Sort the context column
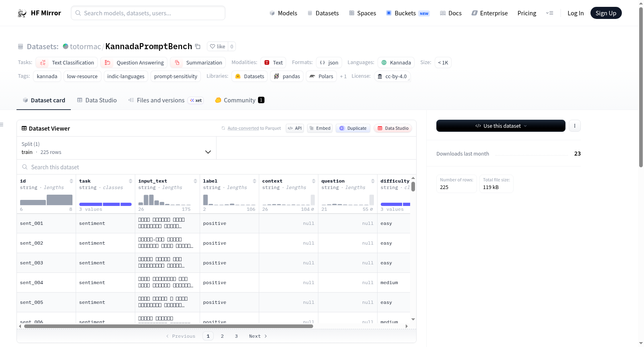644x347 pixels. tap(314, 181)
